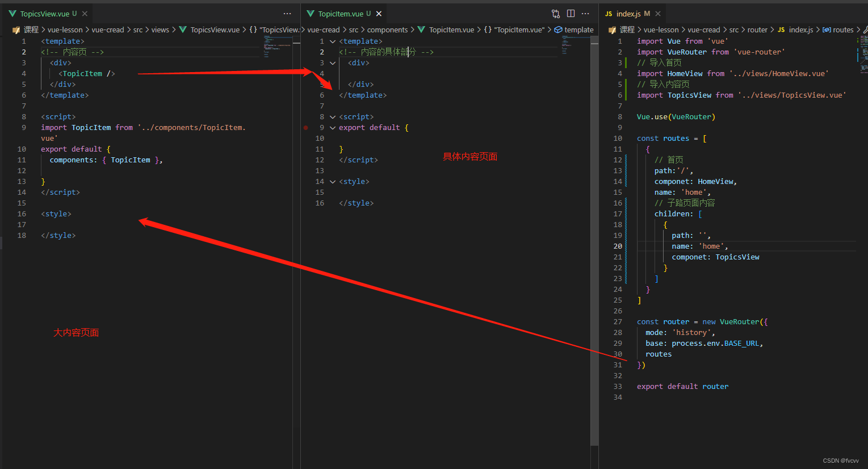The width and height of the screenshot is (868, 469).
Task: Click the '<!-- 内容页 -->' comment in TopicsView.vue
Action: (x=72, y=52)
